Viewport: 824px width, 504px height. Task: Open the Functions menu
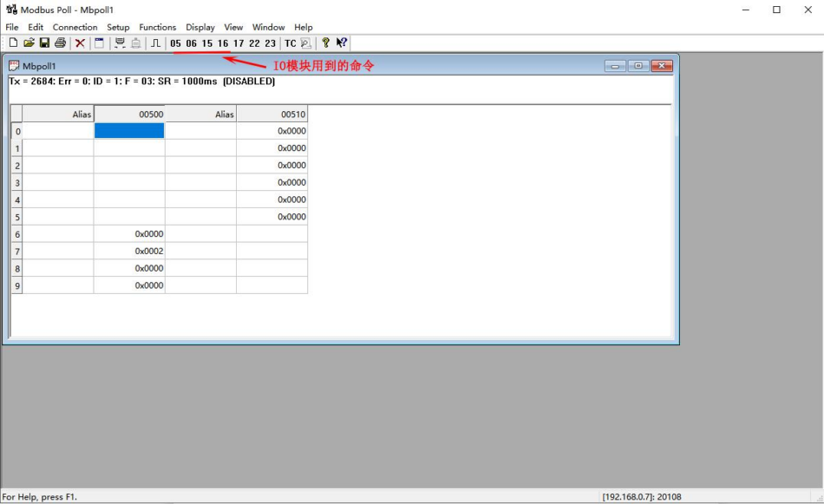(158, 28)
